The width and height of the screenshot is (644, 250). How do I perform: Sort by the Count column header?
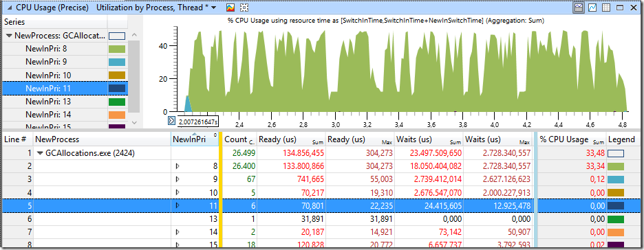239,139
